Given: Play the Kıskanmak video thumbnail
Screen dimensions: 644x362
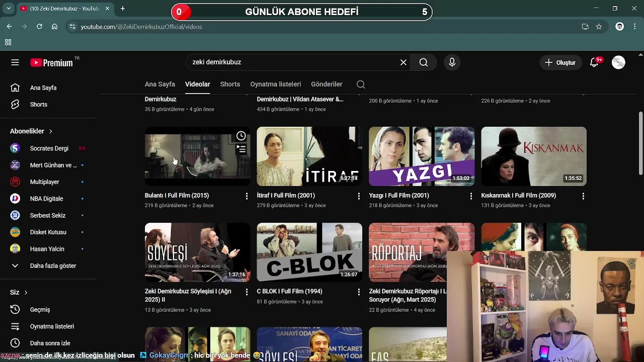Looking at the screenshot, I should (x=534, y=156).
